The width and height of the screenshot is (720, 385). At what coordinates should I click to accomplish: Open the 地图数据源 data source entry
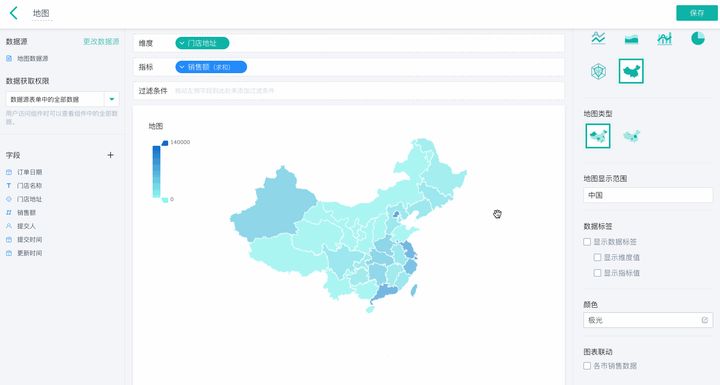coord(32,58)
